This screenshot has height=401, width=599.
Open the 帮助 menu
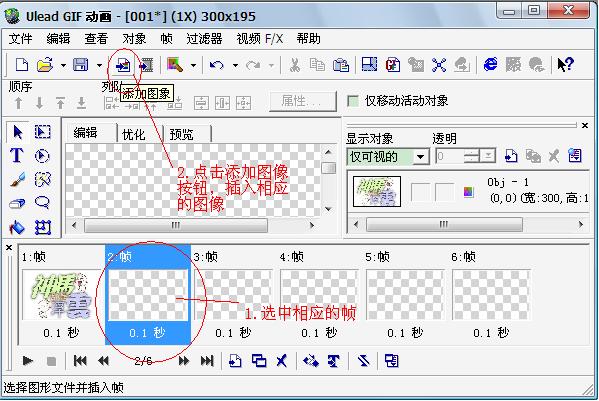tap(309, 39)
